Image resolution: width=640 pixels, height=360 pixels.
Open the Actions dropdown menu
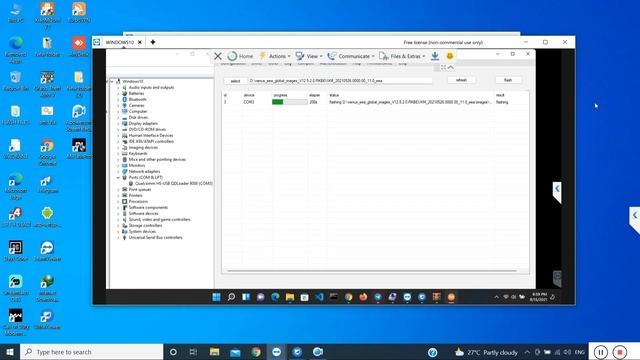[275, 56]
